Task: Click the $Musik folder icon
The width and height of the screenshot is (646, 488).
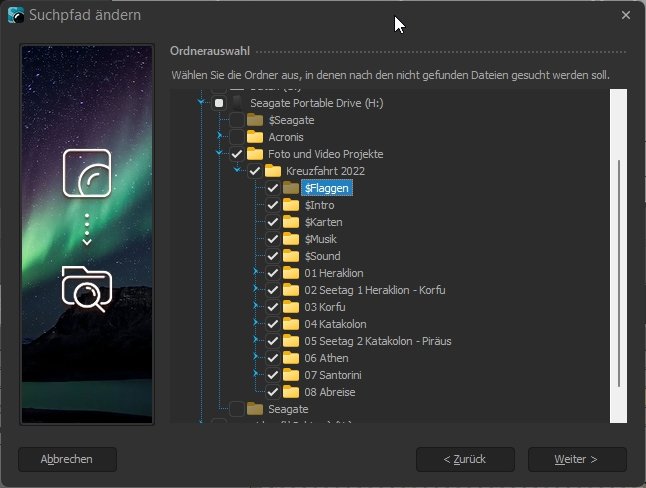Action: tap(291, 239)
